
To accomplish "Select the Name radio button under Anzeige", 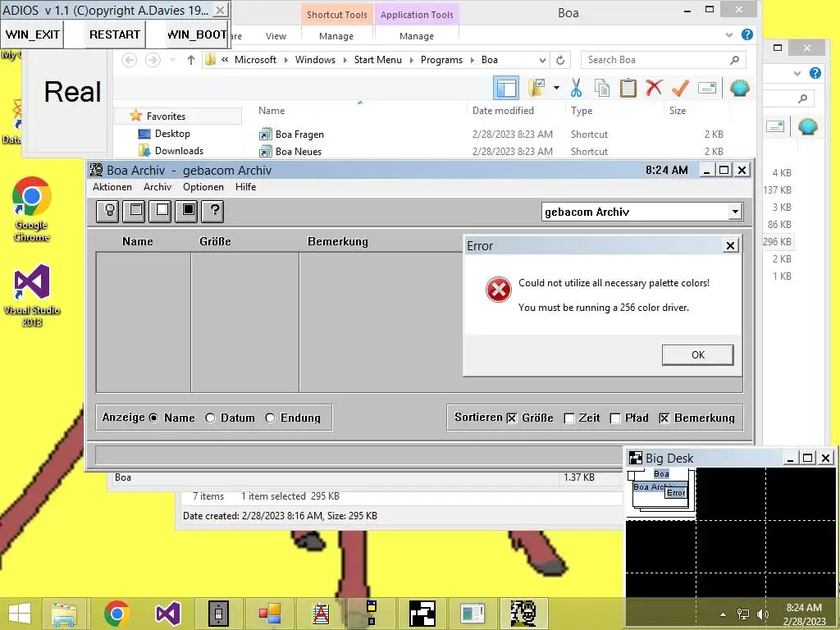I will click(x=153, y=418).
